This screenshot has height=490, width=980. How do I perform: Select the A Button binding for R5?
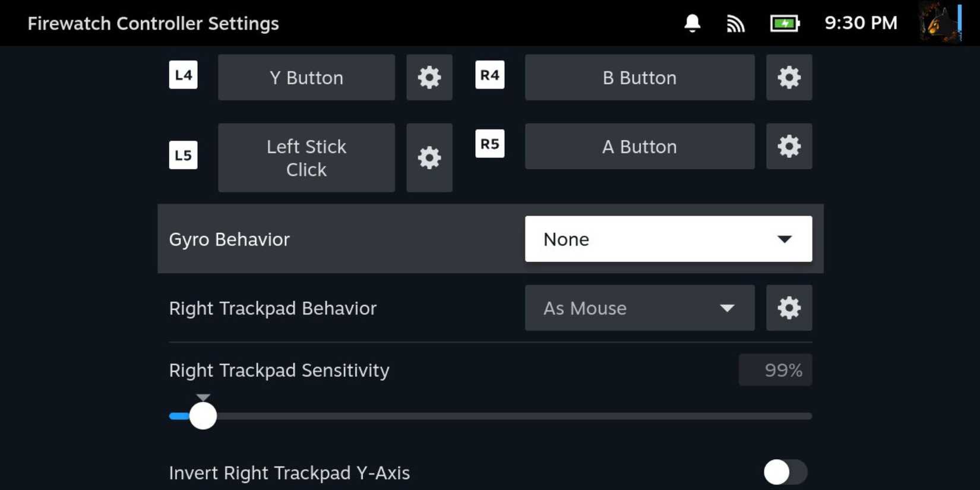639,146
